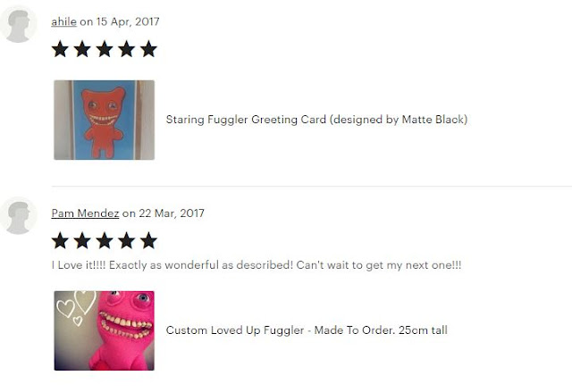
Task: Click ahile's grey avatar icon
Action: pos(18,24)
